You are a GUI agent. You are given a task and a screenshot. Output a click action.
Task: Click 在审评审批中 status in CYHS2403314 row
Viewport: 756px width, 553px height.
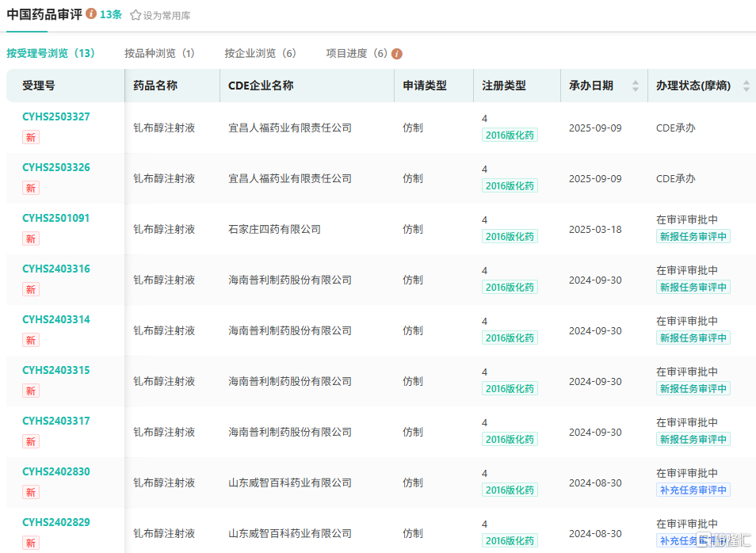(x=686, y=321)
